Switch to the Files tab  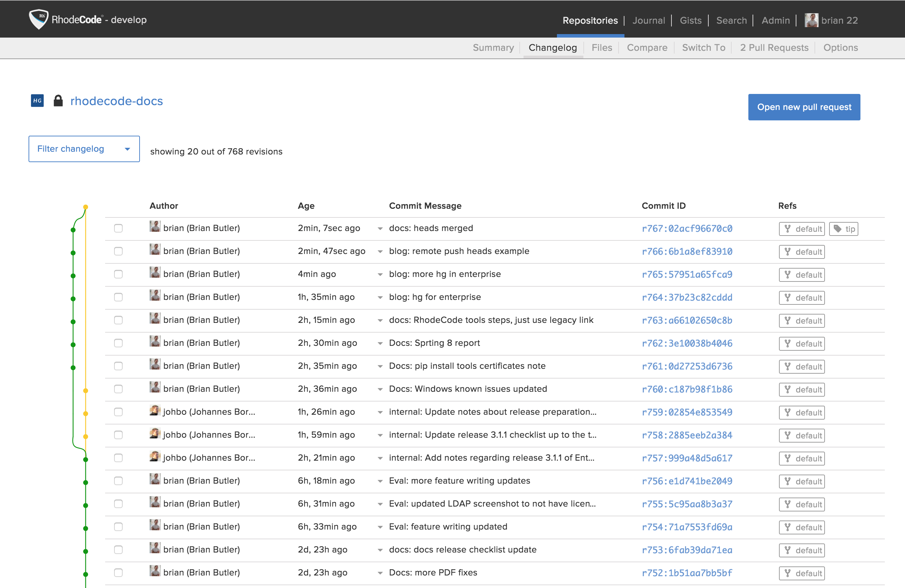coord(602,48)
